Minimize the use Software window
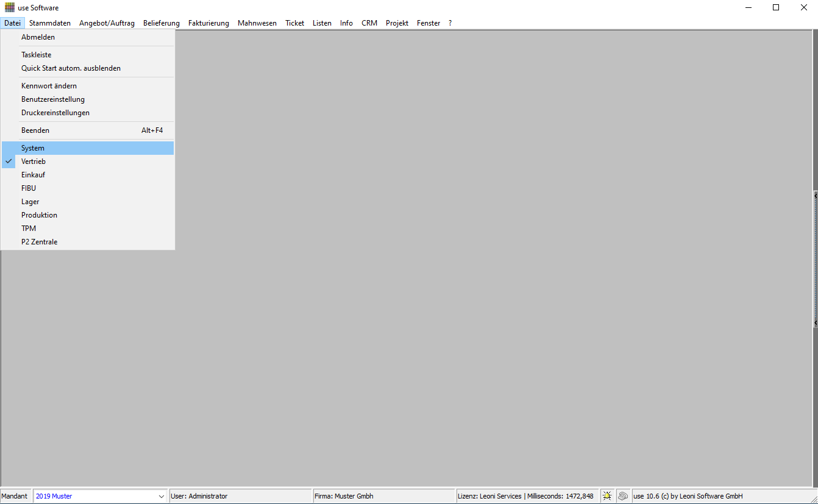This screenshot has width=818, height=504. click(x=748, y=8)
